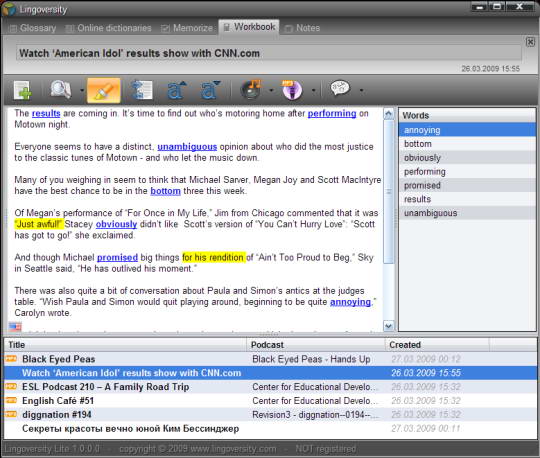Screen dimensions: 540x458
Task: Click the article title field
Action: pyautogui.click(x=269, y=53)
